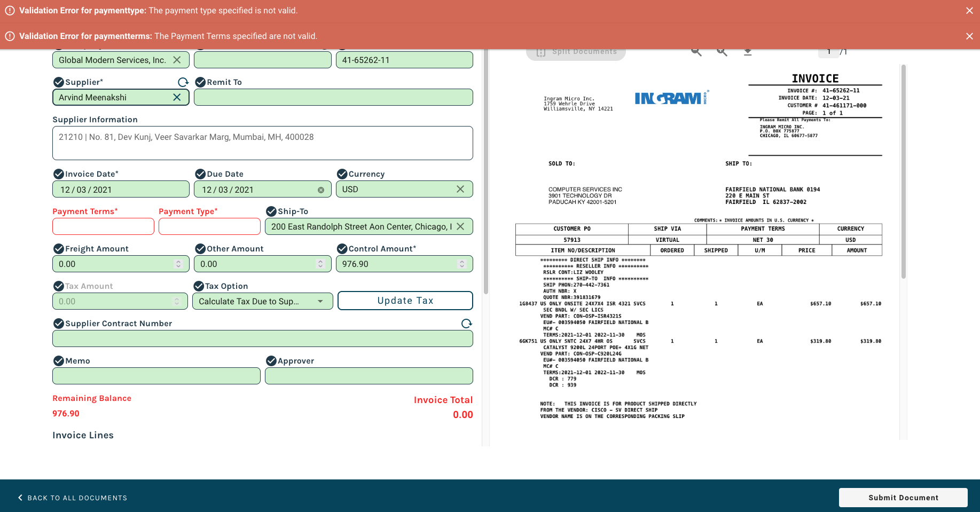Remove the Ship-To address value
Screen dimensions: 980x512
click(x=460, y=226)
